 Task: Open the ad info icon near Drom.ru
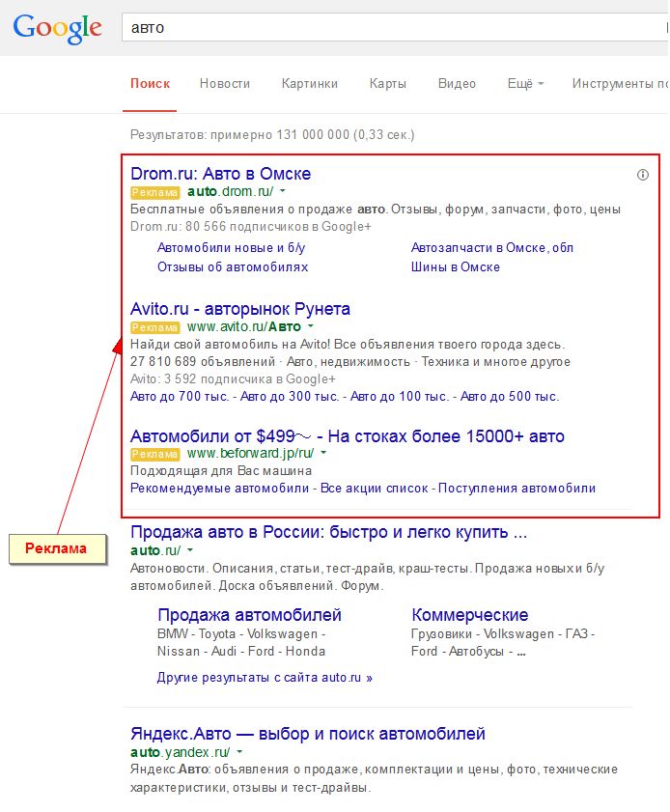[x=643, y=175]
